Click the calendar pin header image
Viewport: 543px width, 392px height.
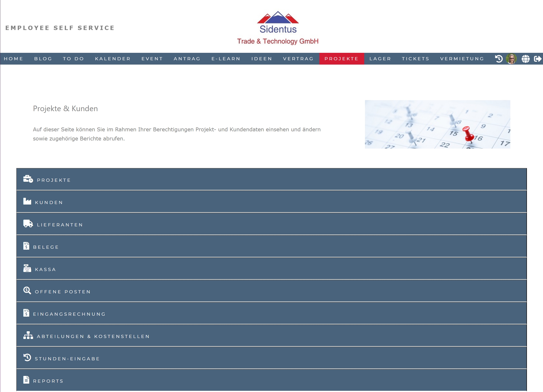tap(437, 124)
